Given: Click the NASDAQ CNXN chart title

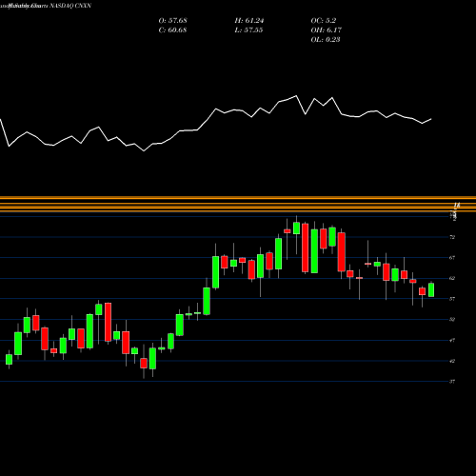Looking at the screenshot, I should click(46, 6).
